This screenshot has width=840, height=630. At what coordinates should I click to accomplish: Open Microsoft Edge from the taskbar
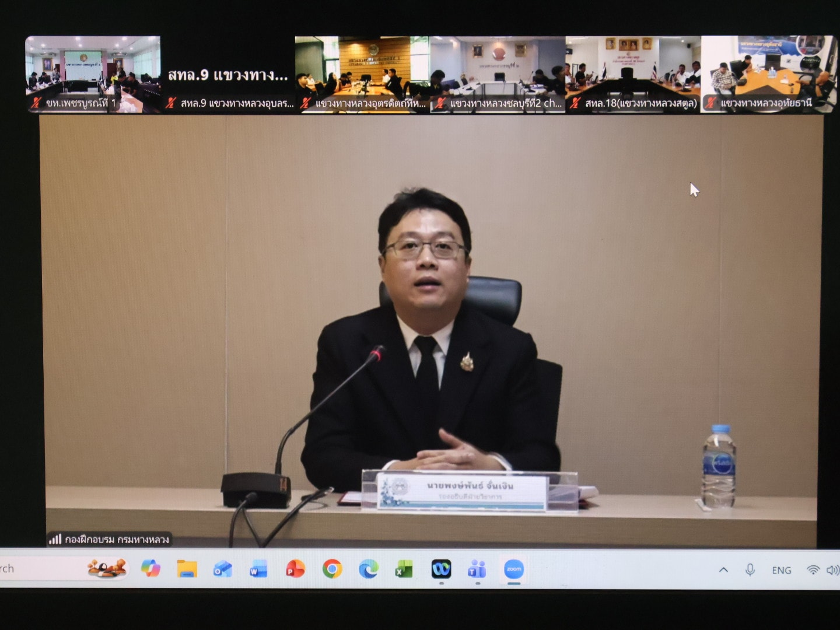click(368, 569)
